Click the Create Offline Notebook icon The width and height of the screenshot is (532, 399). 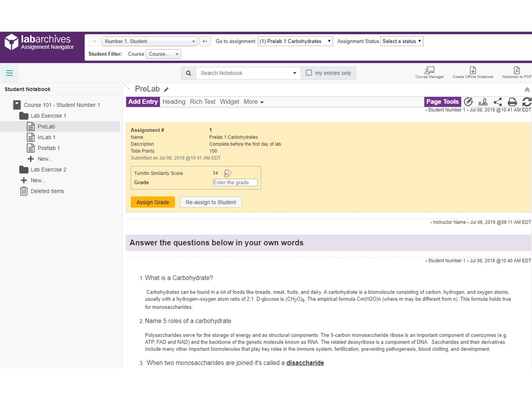(473, 70)
